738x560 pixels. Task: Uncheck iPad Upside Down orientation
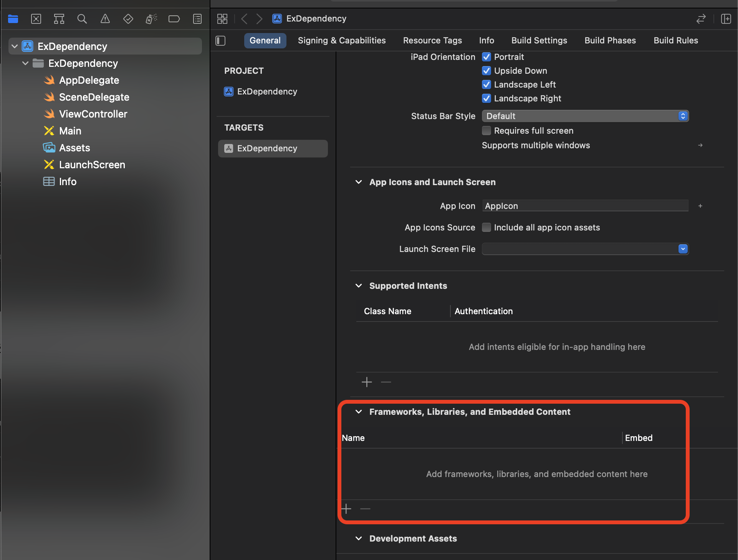click(x=486, y=71)
